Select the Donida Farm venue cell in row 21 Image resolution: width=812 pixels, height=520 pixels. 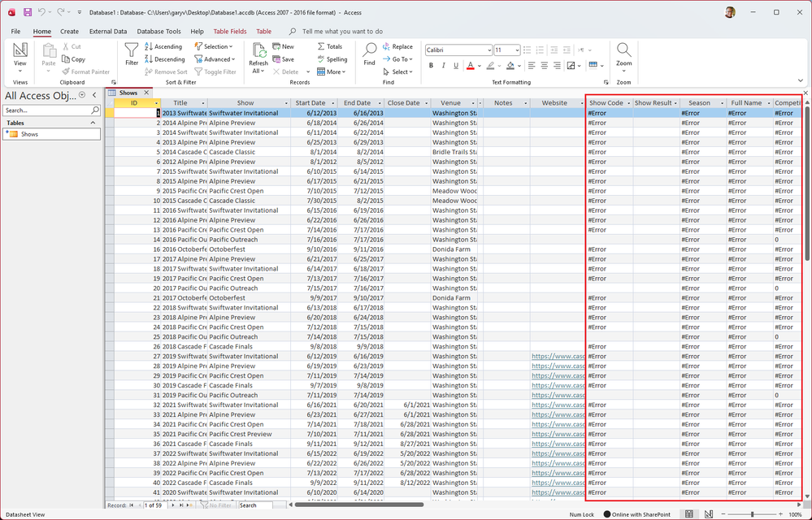[x=454, y=298]
